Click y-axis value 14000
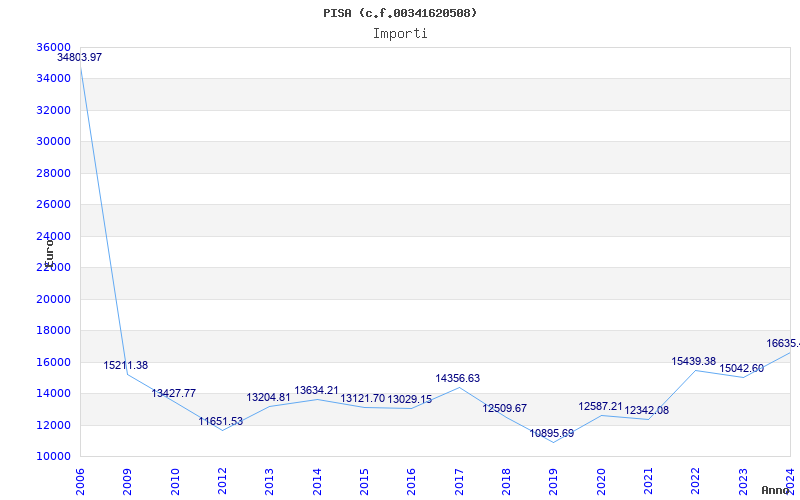The height and width of the screenshot is (500, 800). click(54, 393)
